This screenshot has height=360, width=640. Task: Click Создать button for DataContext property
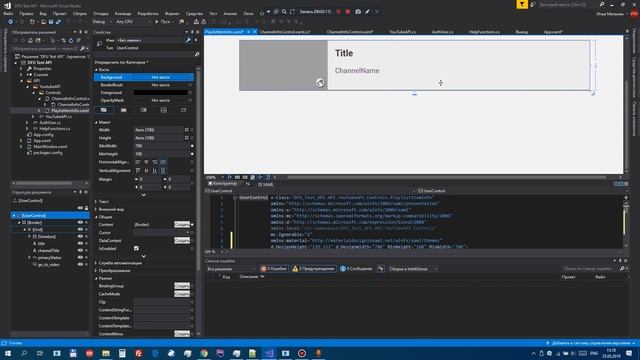click(x=182, y=240)
